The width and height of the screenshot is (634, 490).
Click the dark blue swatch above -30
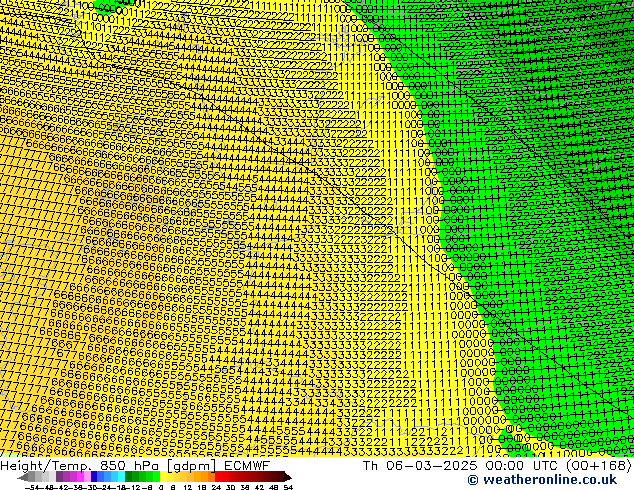point(94,476)
